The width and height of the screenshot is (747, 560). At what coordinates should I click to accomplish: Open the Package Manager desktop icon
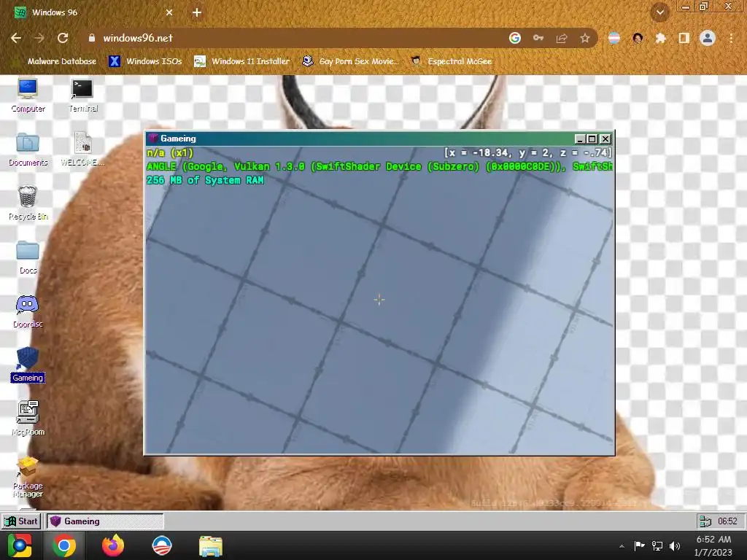(x=28, y=477)
